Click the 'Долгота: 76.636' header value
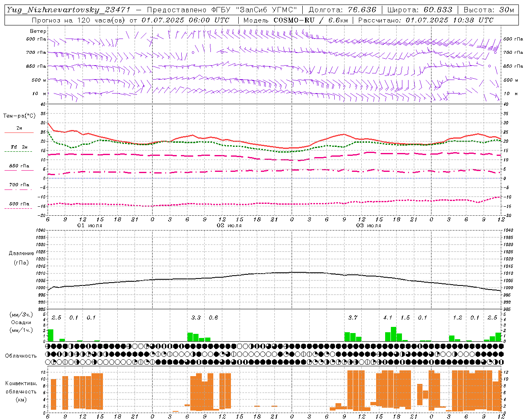Viewport: 525px width, 420px height. click(x=342, y=10)
